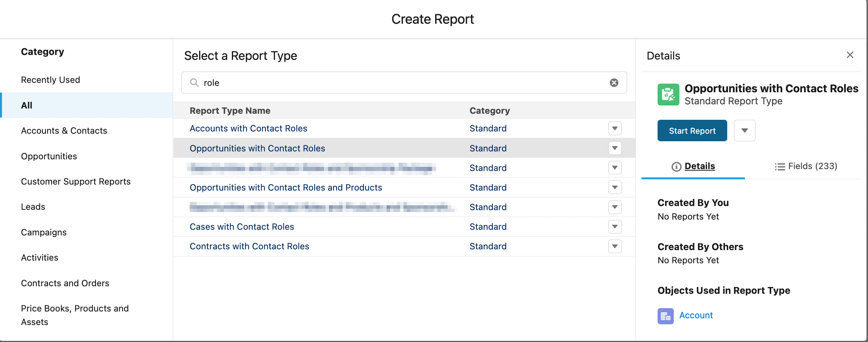Choose Opportunities with Contact Roles report type
This screenshot has width=868, height=342.
pos(257,148)
